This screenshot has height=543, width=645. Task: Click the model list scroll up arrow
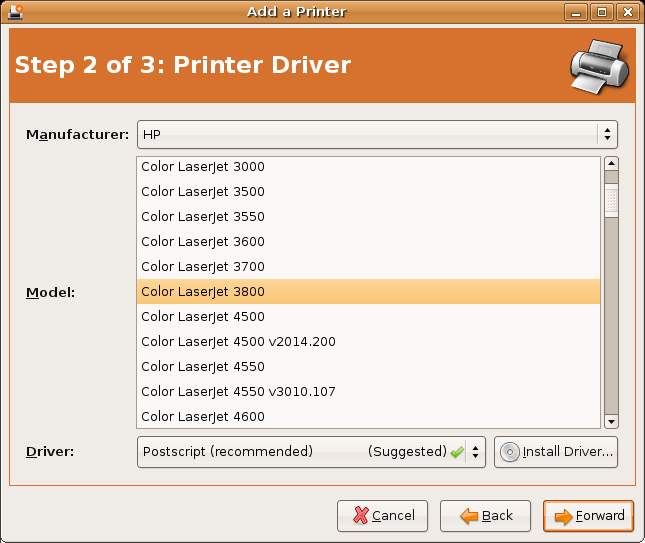pos(611,164)
